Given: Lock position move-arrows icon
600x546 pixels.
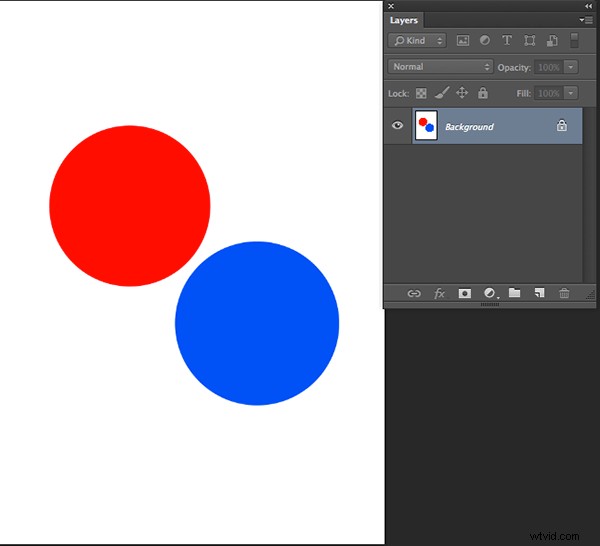Looking at the screenshot, I should [462, 93].
